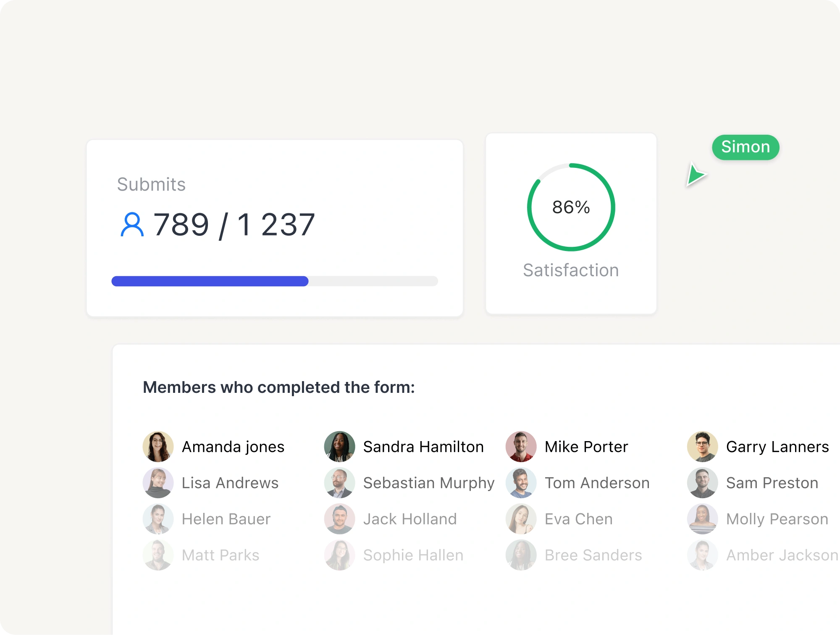The height and width of the screenshot is (635, 840).
Task: Select the Molly Pearson member name
Action: pos(777,519)
